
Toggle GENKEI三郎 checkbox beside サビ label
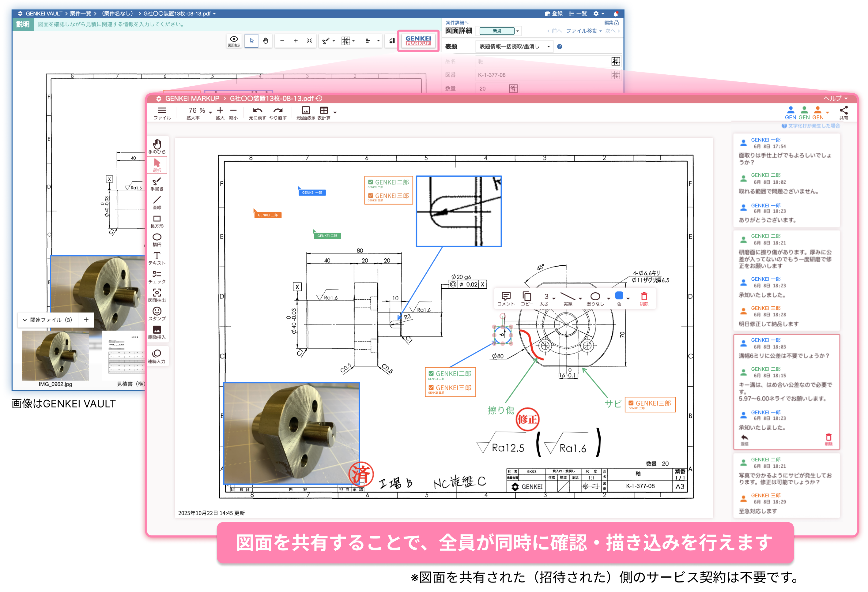[631, 403]
